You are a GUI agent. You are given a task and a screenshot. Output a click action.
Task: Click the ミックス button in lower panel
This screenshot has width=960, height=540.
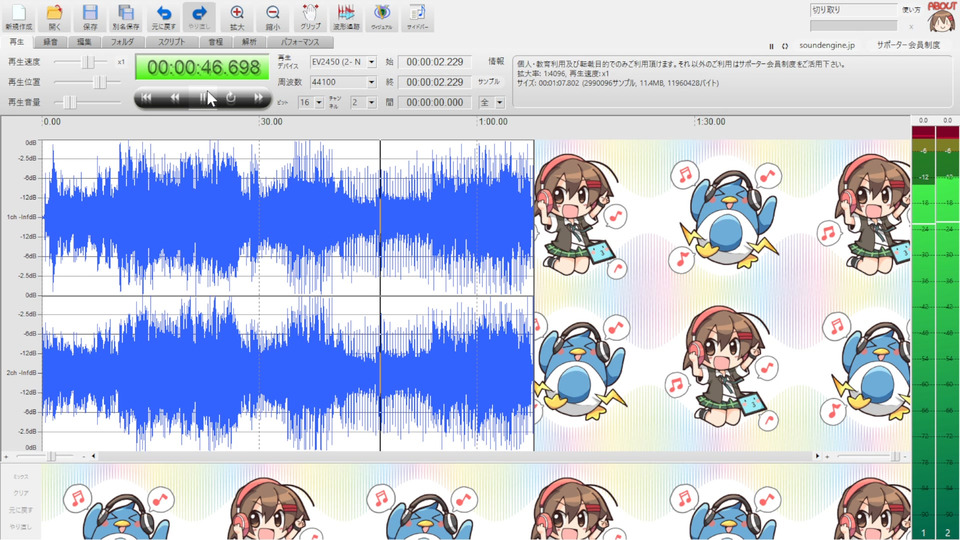(x=21, y=476)
